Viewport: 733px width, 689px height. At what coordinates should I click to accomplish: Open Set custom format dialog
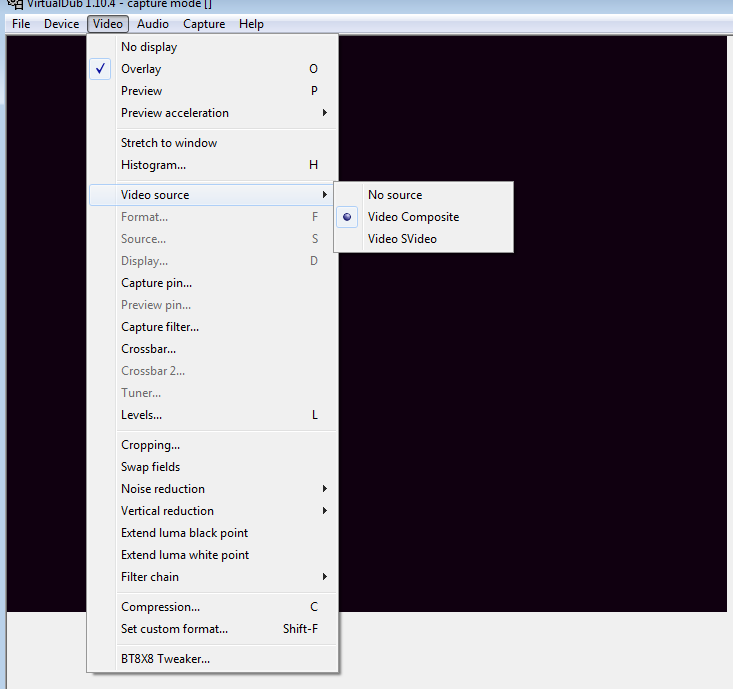click(x=213, y=629)
